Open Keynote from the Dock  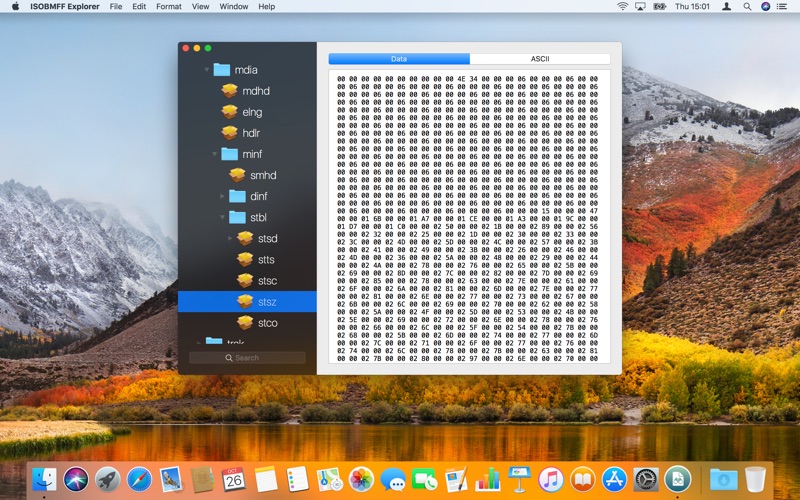pyautogui.click(x=519, y=480)
